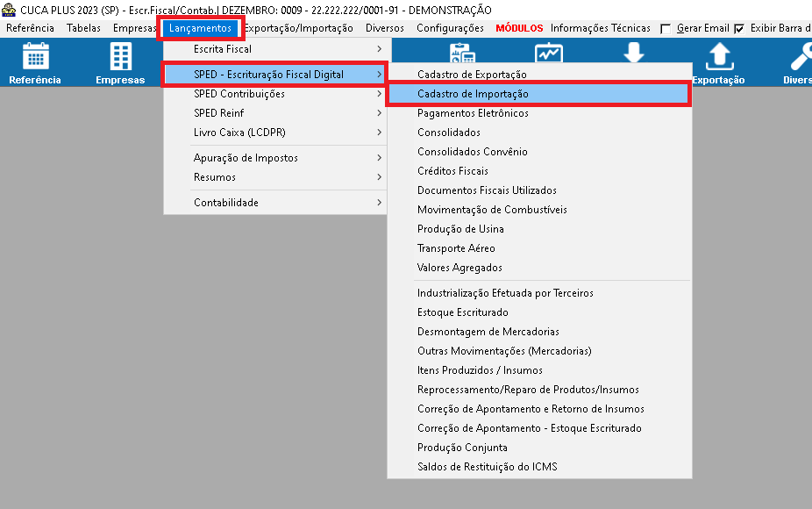Open the Referência menu in the menu bar
The height and width of the screenshot is (509, 812).
(30, 28)
